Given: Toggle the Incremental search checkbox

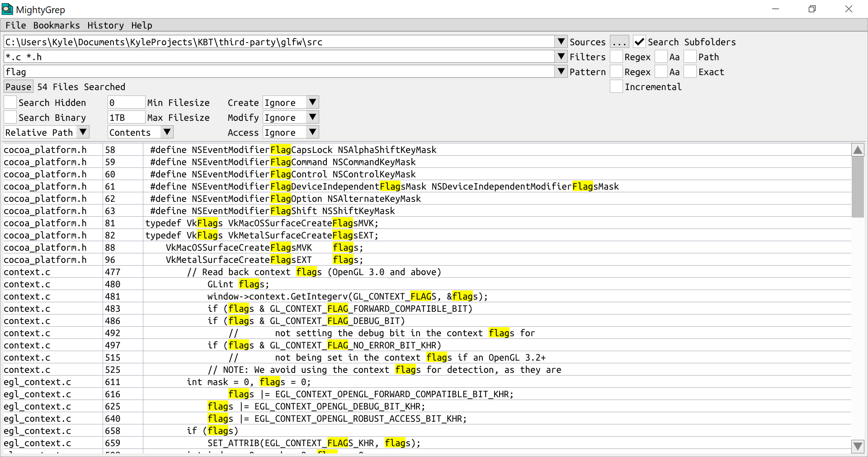Looking at the screenshot, I should [616, 86].
